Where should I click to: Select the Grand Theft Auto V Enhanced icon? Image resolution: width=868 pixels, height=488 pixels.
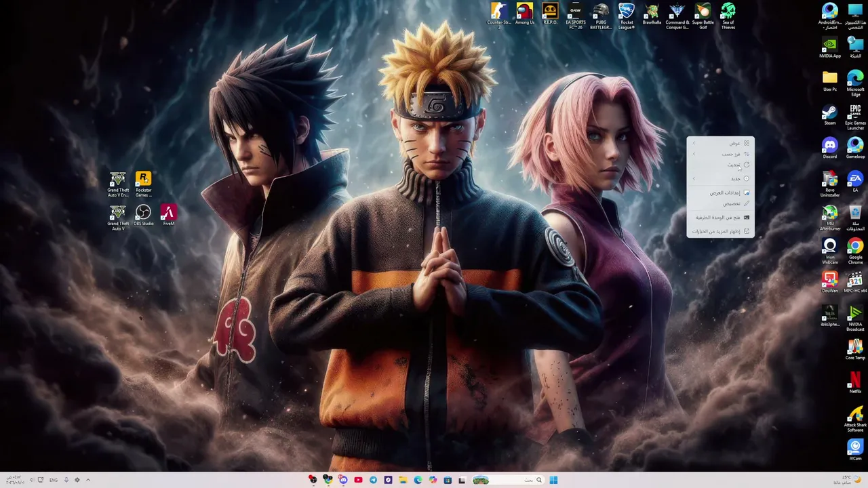click(x=118, y=184)
